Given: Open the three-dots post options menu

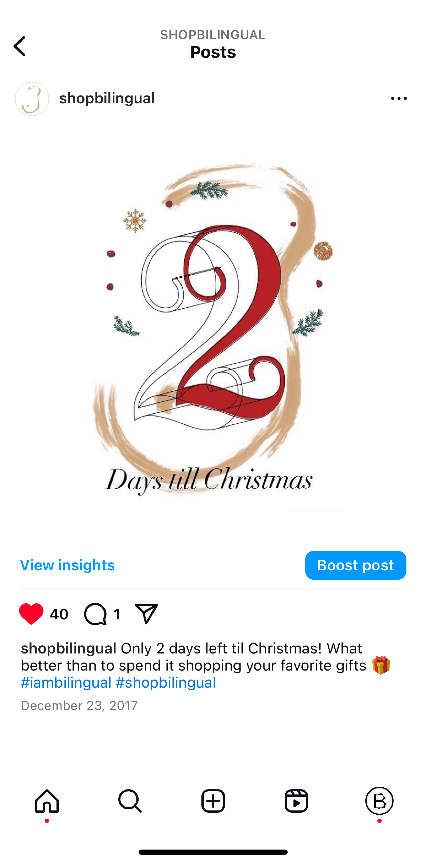Looking at the screenshot, I should click(x=399, y=98).
